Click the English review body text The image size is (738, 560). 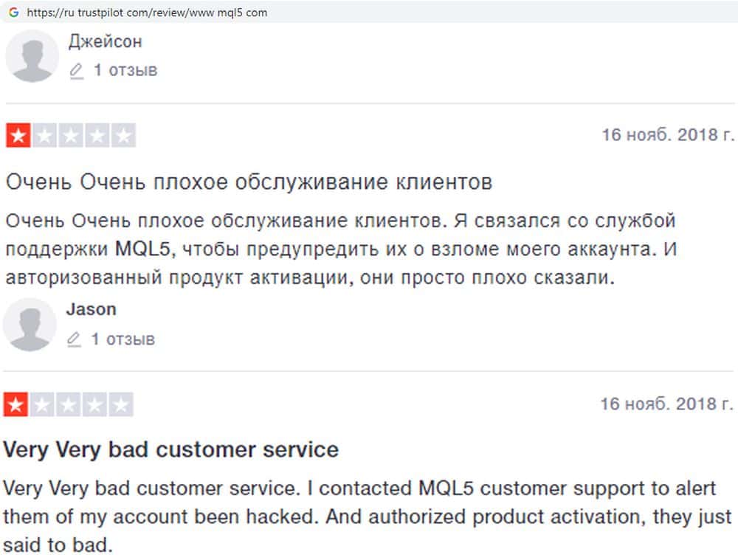[x=367, y=516]
